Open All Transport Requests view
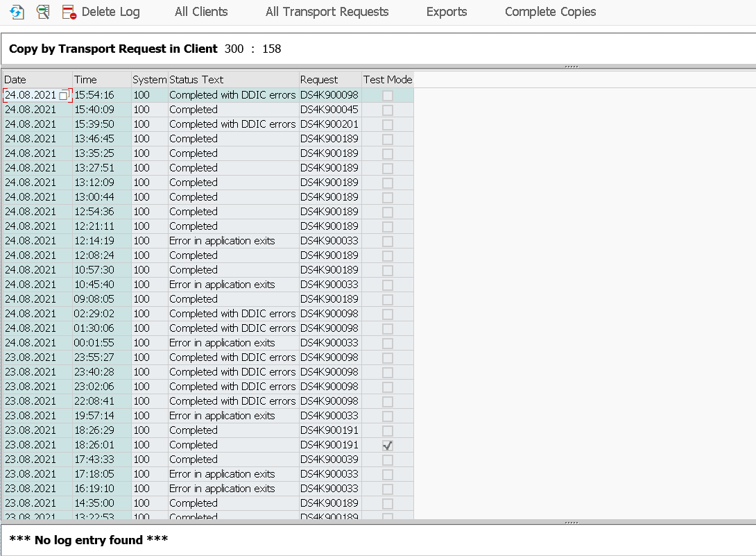Screen dimensions: 756x556 tap(327, 12)
